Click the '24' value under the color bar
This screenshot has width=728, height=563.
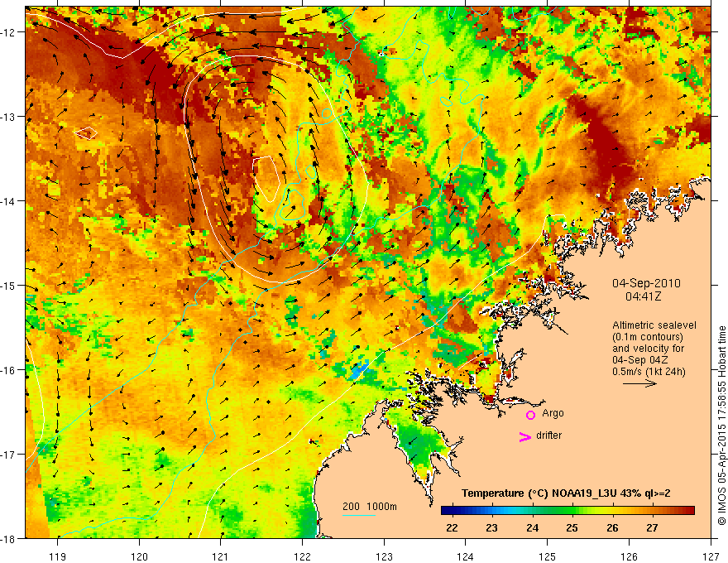point(533,527)
